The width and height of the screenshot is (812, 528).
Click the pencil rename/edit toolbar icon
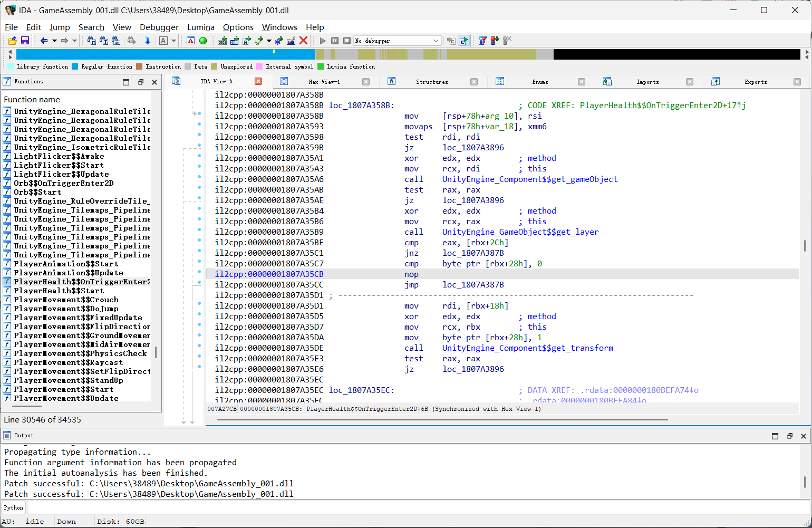click(291, 41)
